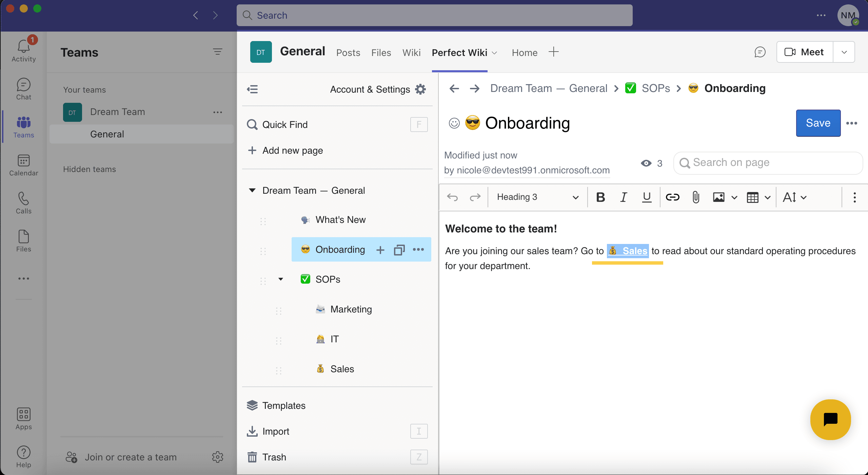868x475 pixels.
Task: Navigate back in wiki breadcrumb
Action: (x=454, y=89)
